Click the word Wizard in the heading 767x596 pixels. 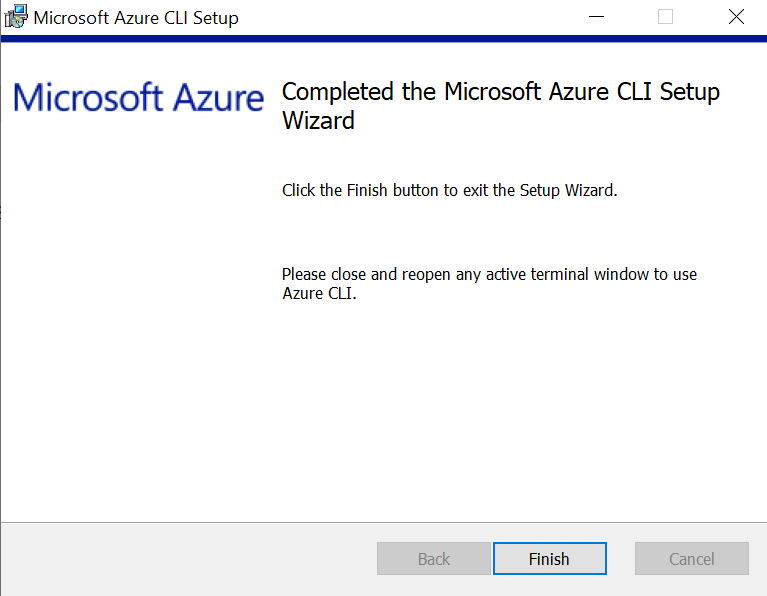click(318, 120)
